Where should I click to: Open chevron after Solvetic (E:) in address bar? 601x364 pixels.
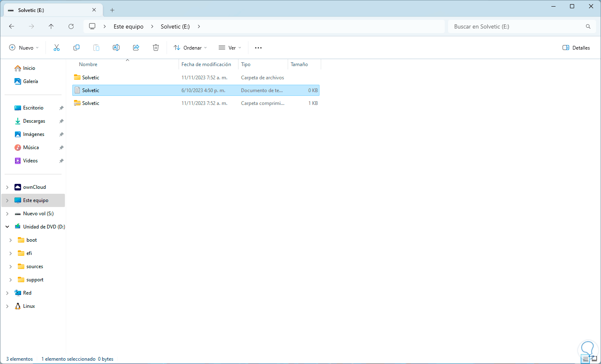[199, 26]
